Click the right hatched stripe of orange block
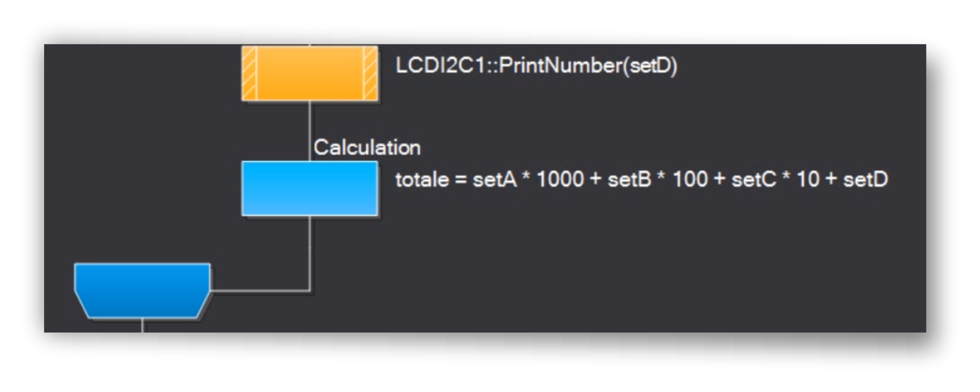 coord(371,73)
